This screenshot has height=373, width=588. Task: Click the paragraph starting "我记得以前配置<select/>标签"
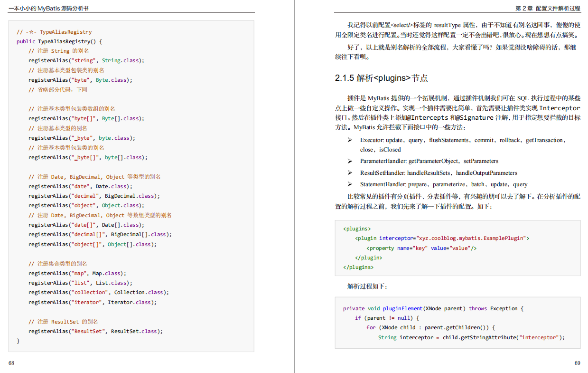(x=457, y=30)
